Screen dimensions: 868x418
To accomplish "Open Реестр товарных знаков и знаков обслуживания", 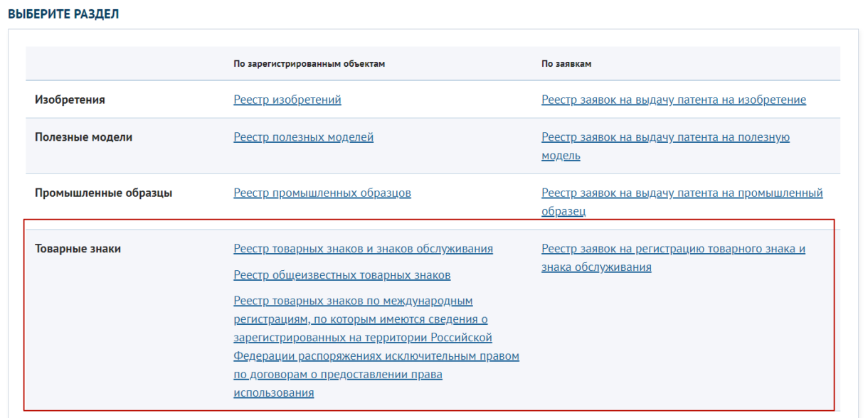I will click(x=364, y=249).
